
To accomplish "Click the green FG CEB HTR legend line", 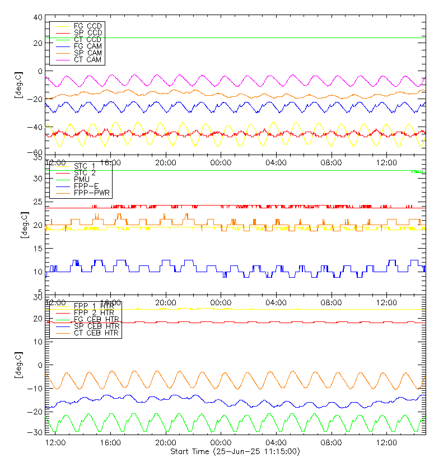I will coord(63,320).
